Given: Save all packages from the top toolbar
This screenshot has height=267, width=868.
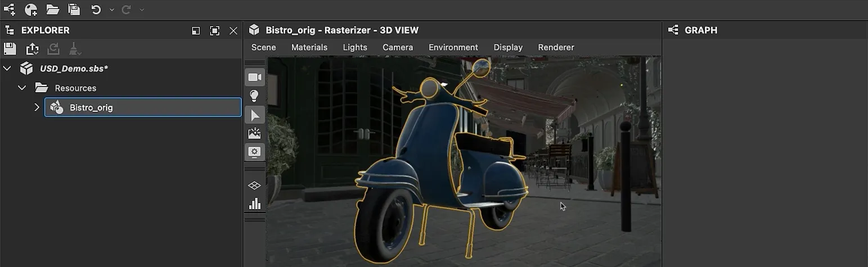Looking at the screenshot, I should [x=74, y=10].
